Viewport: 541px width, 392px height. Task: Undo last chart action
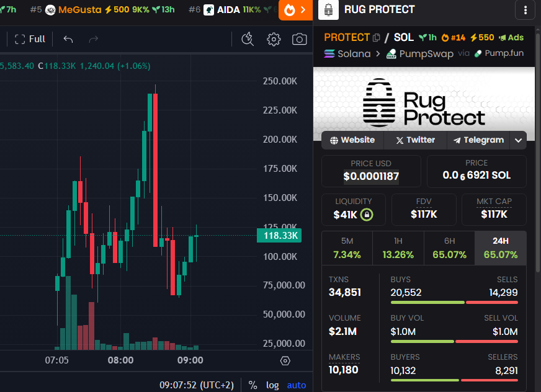pyautogui.click(x=68, y=39)
